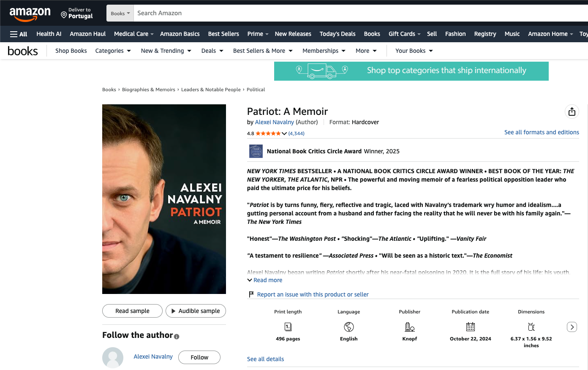Screen dimensions: 588x370
Task: Expand the Gift Cards dropdown
Action: (x=404, y=34)
